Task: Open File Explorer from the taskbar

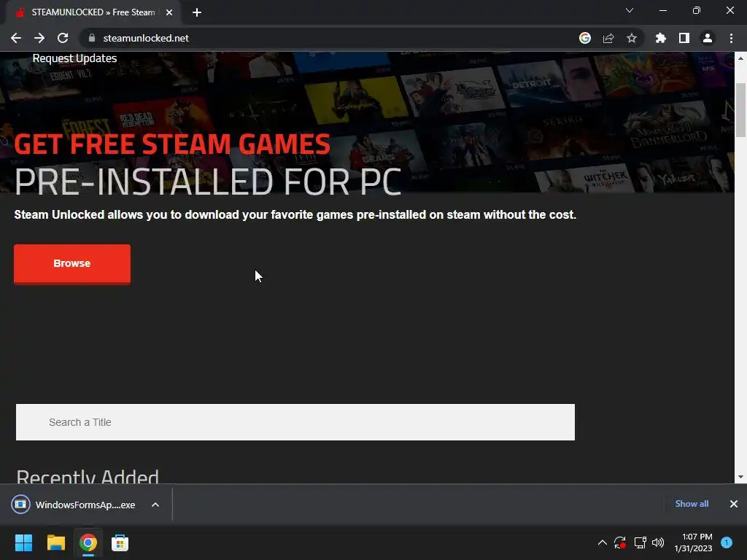Action: coord(55,542)
